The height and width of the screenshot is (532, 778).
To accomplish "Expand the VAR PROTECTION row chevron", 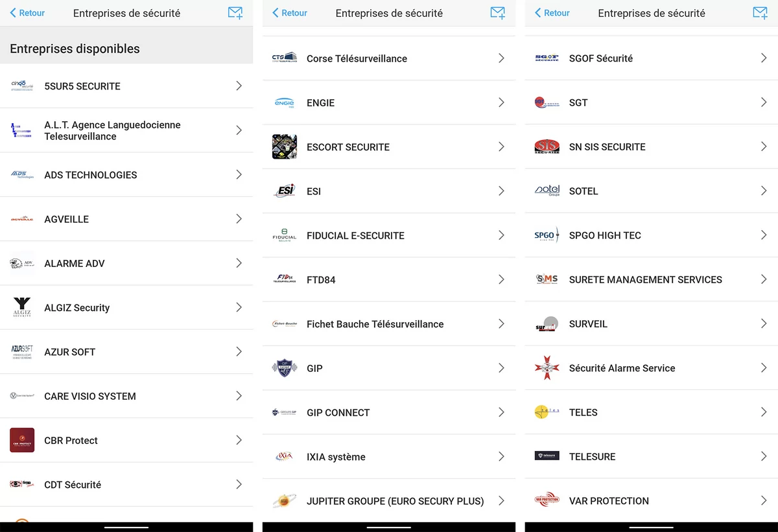I will click(764, 500).
